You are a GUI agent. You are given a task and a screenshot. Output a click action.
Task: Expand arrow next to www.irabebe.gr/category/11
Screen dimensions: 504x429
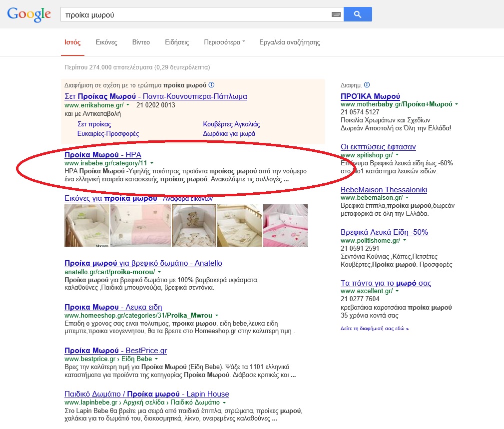[x=152, y=163]
